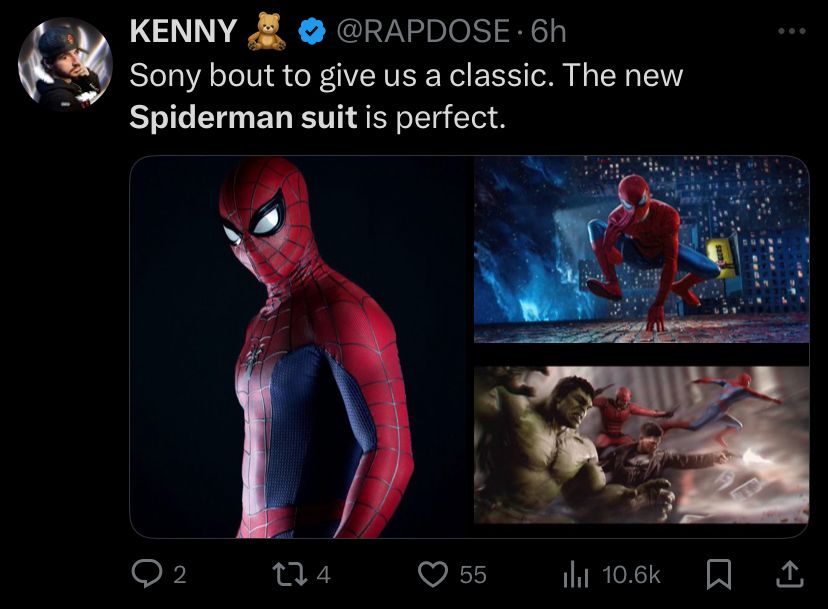Click the 10.6k views count

pyautogui.click(x=632, y=574)
